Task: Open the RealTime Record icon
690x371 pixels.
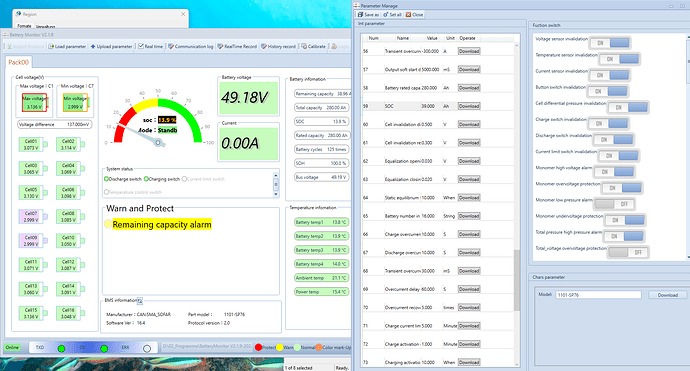Action: pyautogui.click(x=220, y=46)
